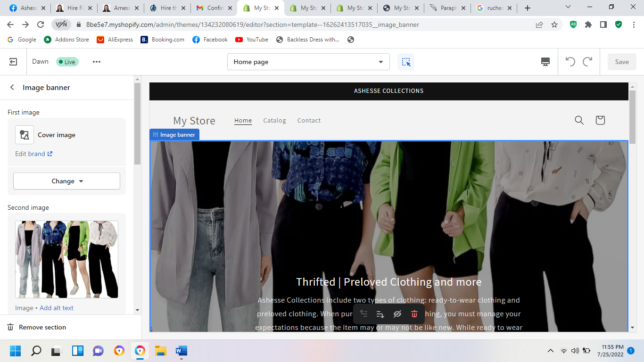The image size is (644, 362).
Task: Show hidden system tray icons
Action: pos(550,351)
